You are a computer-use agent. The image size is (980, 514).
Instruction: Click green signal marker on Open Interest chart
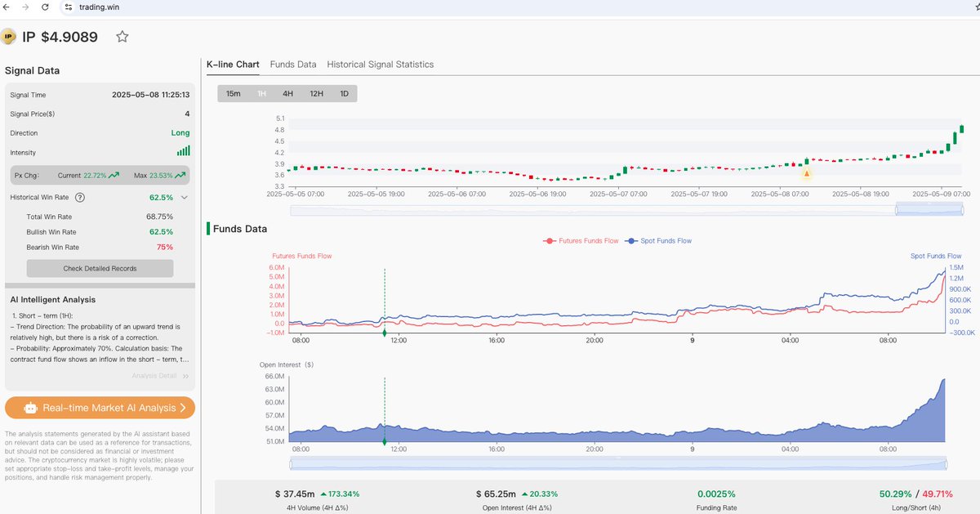tap(385, 442)
